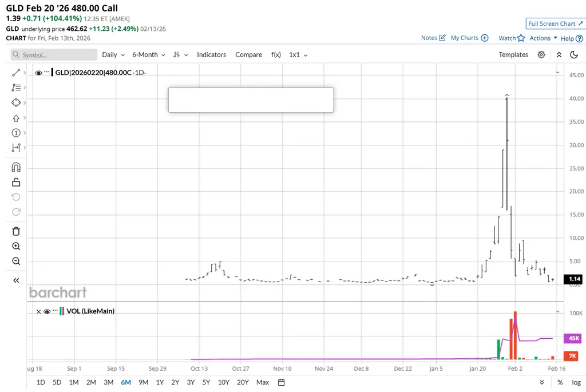Hide the GLD main series with eye icon
The image size is (586, 392).
[39, 73]
